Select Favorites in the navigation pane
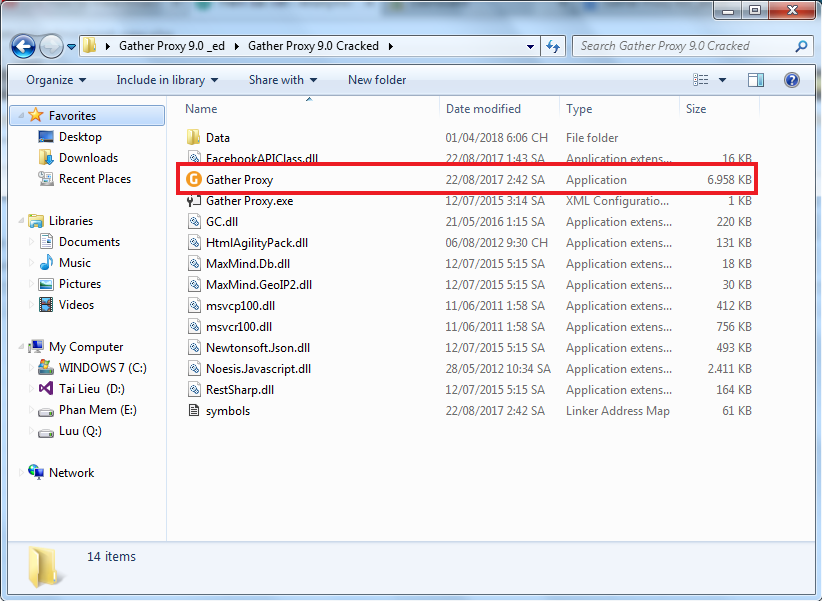This screenshot has height=601, width=822. point(87,115)
